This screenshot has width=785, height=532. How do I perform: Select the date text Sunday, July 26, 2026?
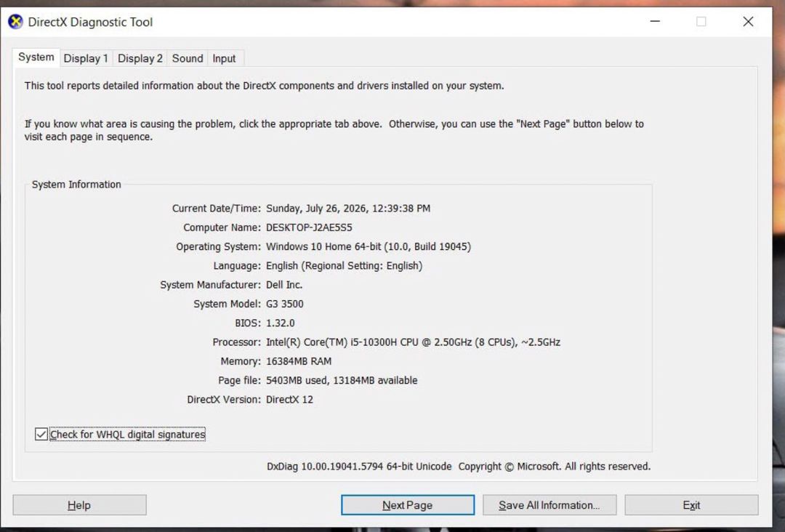tap(317, 208)
